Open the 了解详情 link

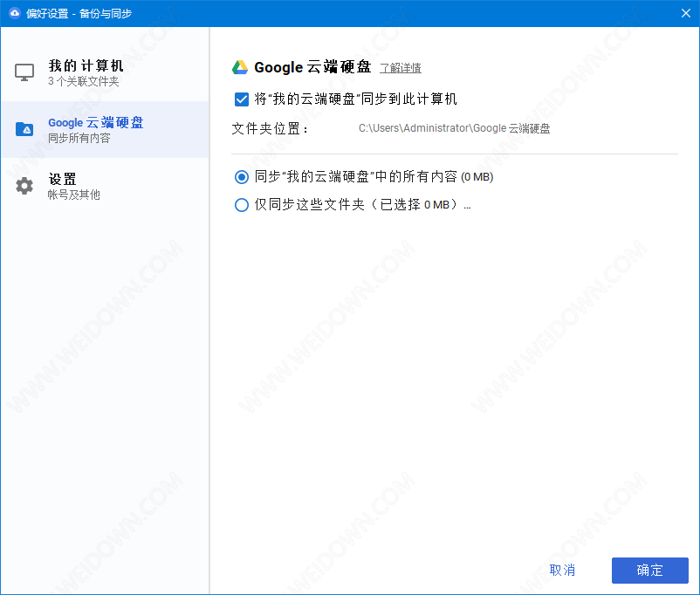[x=401, y=68]
